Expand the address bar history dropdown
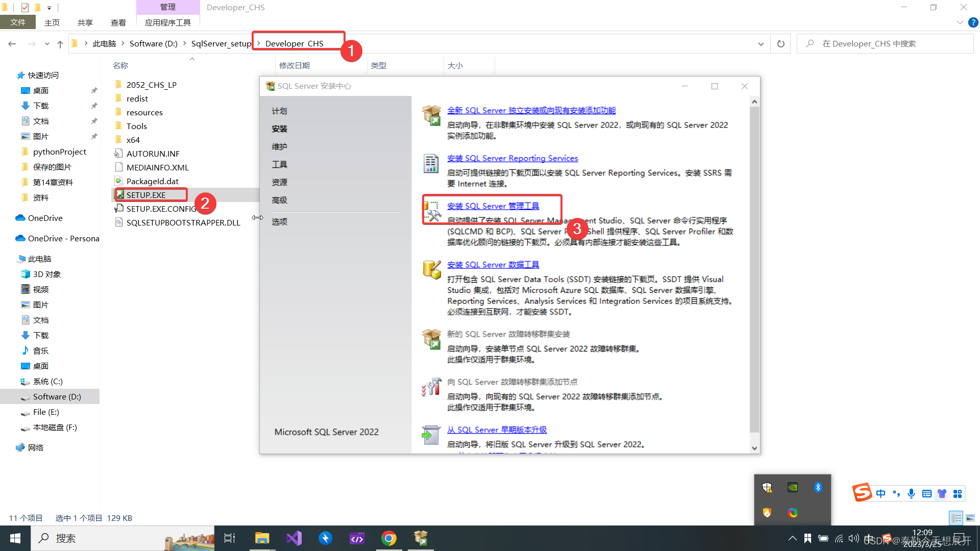 761,44
